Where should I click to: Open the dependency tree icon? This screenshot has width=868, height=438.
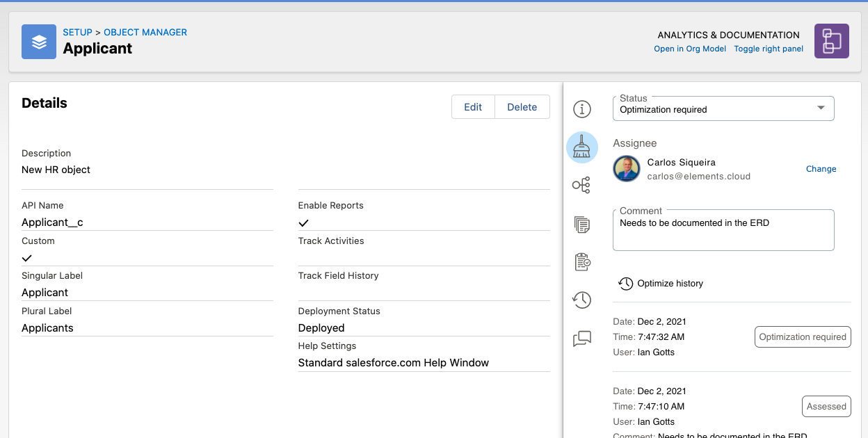pos(581,185)
